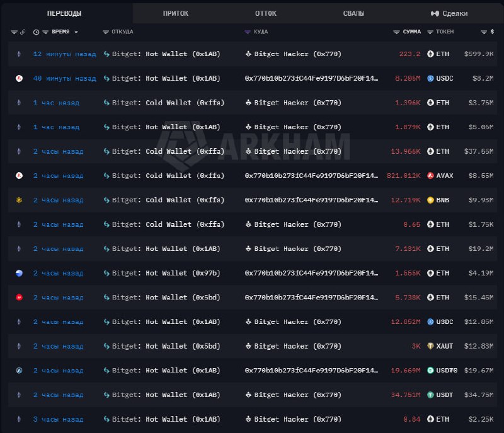The height and width of the screenshot is (433, 504).
Task: Click the binoculars icon beside Сделки
Action: (435, 13)
